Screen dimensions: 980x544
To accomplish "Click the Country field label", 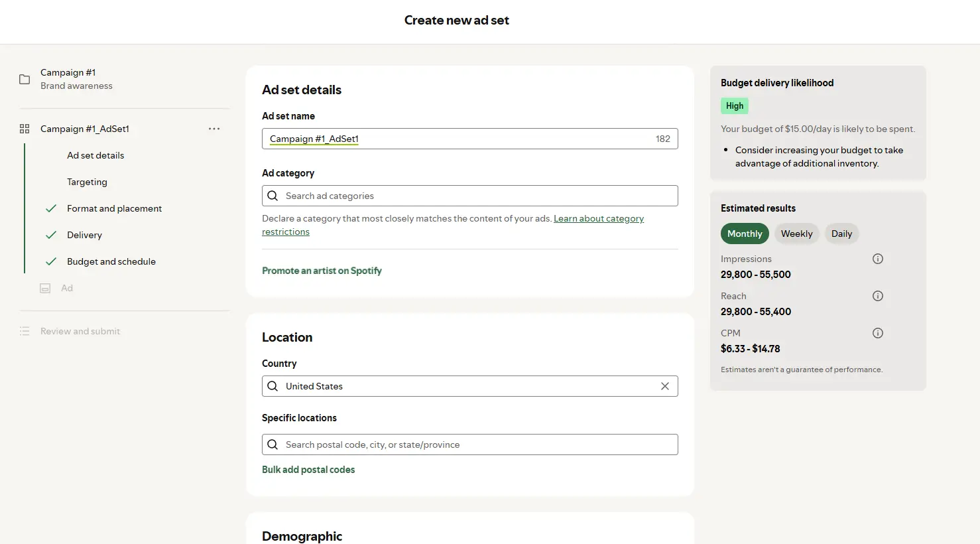I will [279, 364].
